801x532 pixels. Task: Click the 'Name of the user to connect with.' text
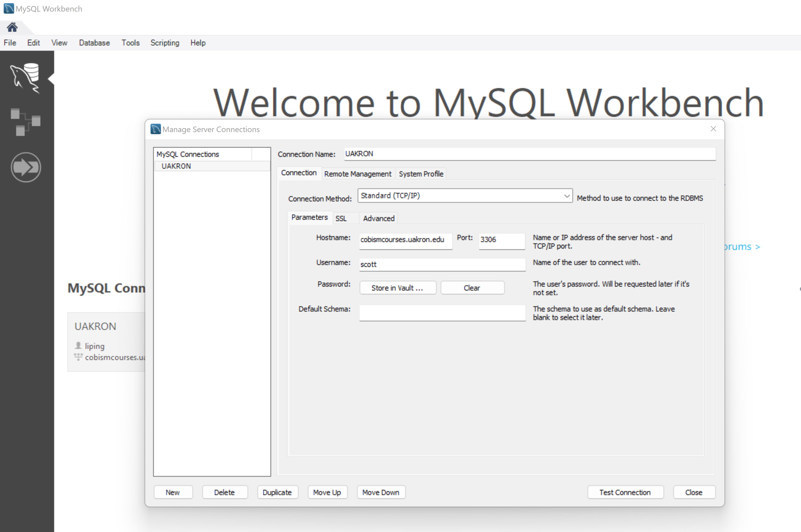point(587,263)
